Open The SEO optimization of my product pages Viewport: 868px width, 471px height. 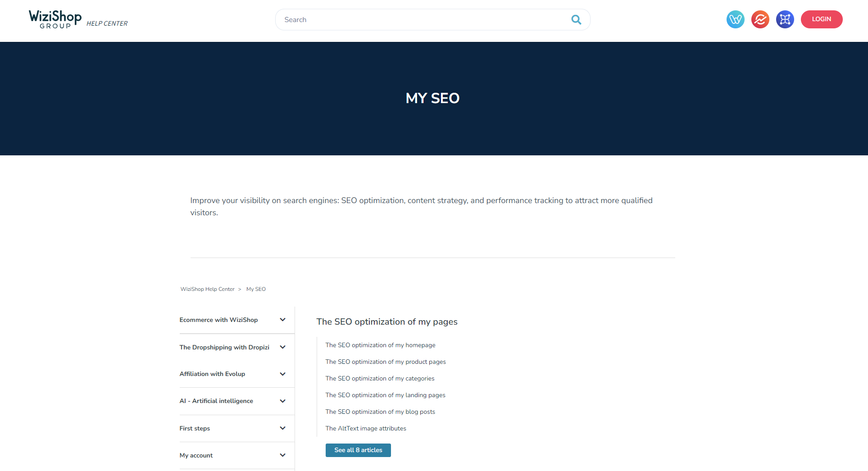(385, 362)
